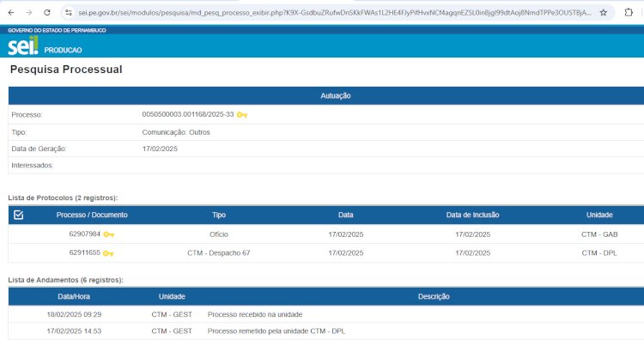Click key icon next to document 62907984
The image size is (644, 340).
(109, 234)
